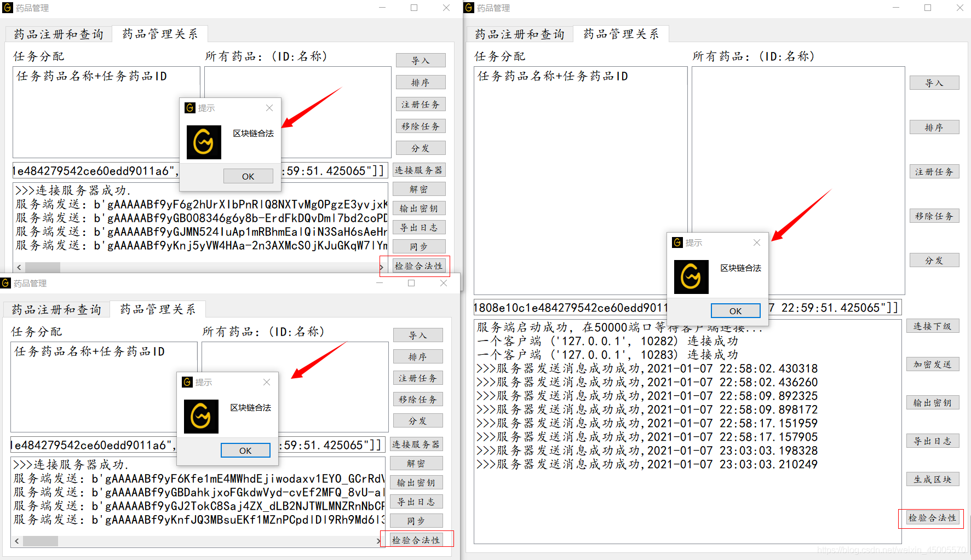Open 药品注册和查询 tab in right window

[520, 34]
